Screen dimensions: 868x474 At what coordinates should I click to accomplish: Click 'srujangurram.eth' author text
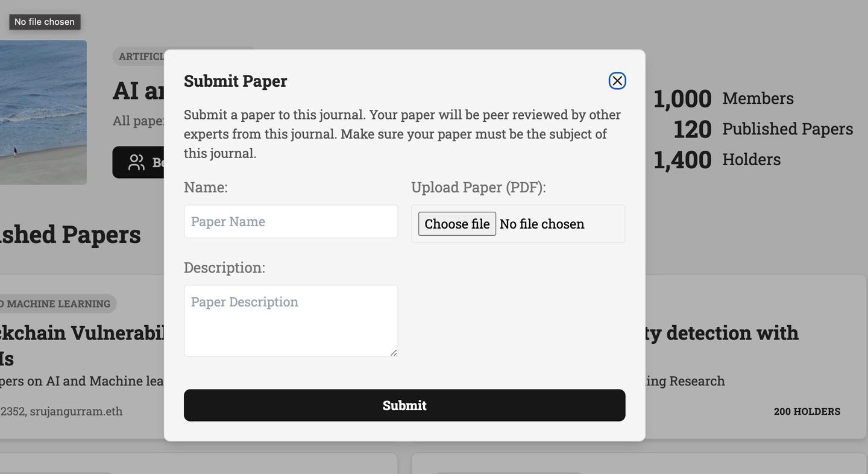tap(76, 411)
